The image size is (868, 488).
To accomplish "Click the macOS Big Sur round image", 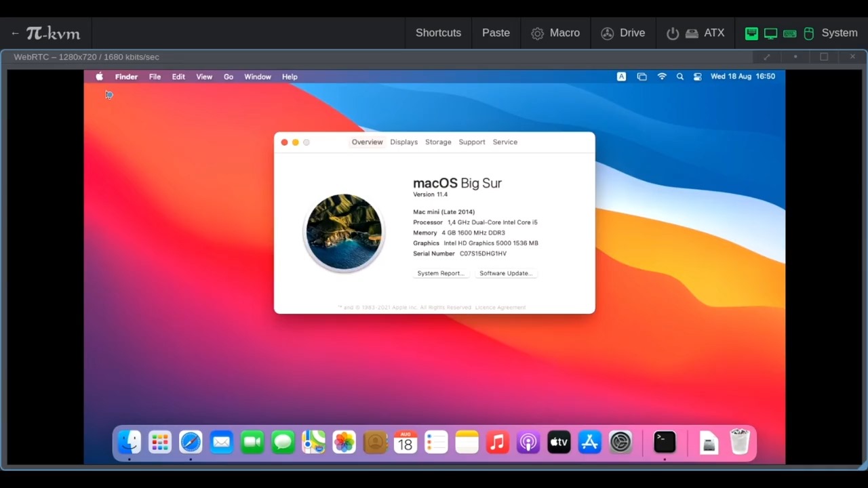I will [x=344, y=232].
